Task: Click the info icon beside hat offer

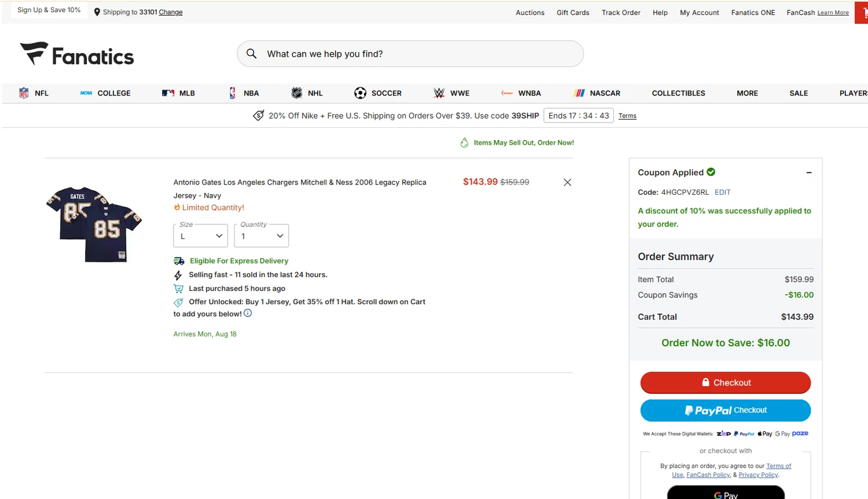Action: point(248,313)
